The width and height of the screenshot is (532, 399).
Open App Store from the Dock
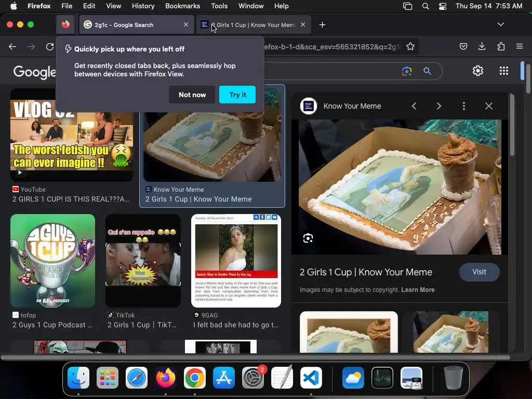click(x=223, y=378)
